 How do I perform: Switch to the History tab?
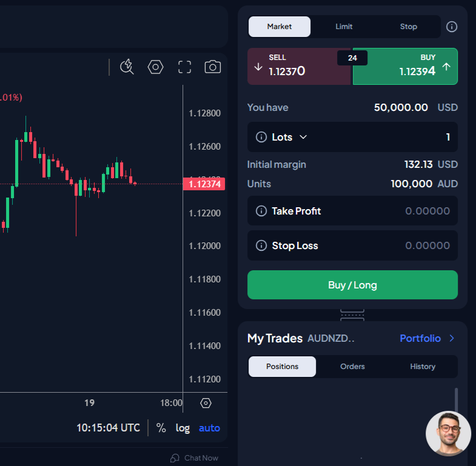tap(423, 367)
